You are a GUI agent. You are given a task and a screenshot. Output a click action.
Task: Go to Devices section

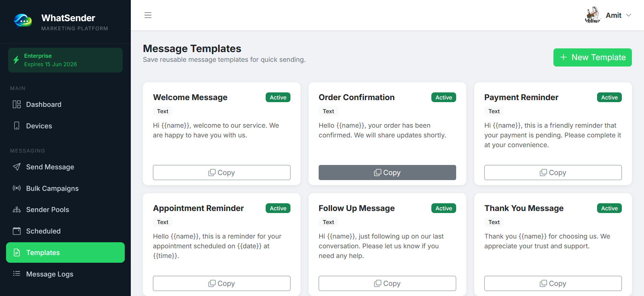click(65, 126)
